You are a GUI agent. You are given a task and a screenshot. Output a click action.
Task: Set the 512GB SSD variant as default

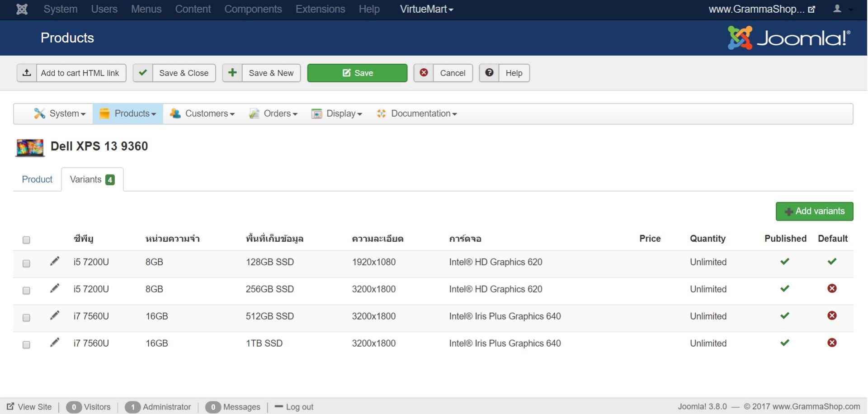(832, 315)
